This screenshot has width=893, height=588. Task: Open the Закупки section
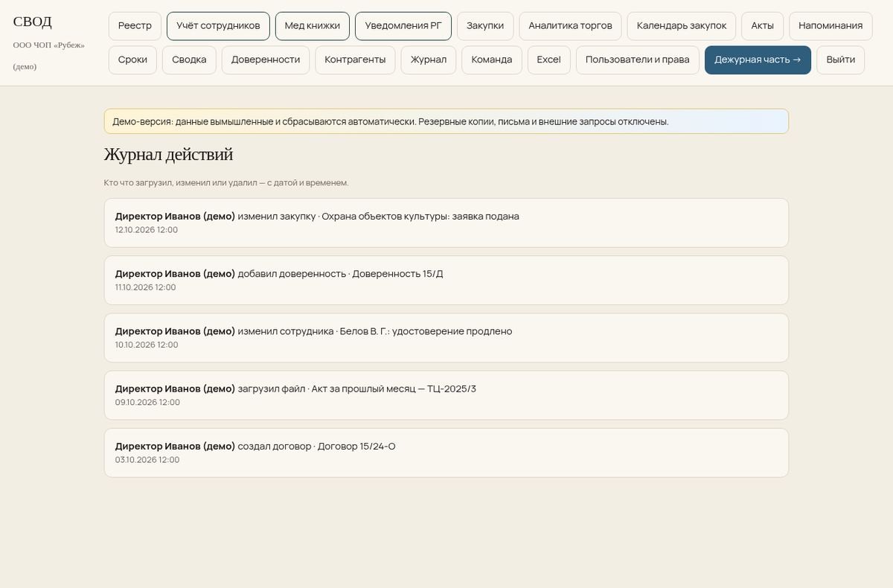click(485, 25)
